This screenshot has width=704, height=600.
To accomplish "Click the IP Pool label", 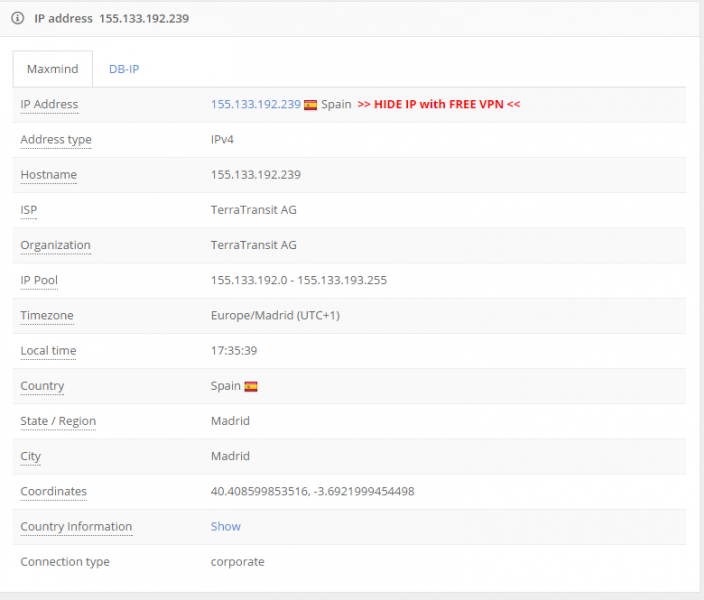I will (x=39, y=280).
